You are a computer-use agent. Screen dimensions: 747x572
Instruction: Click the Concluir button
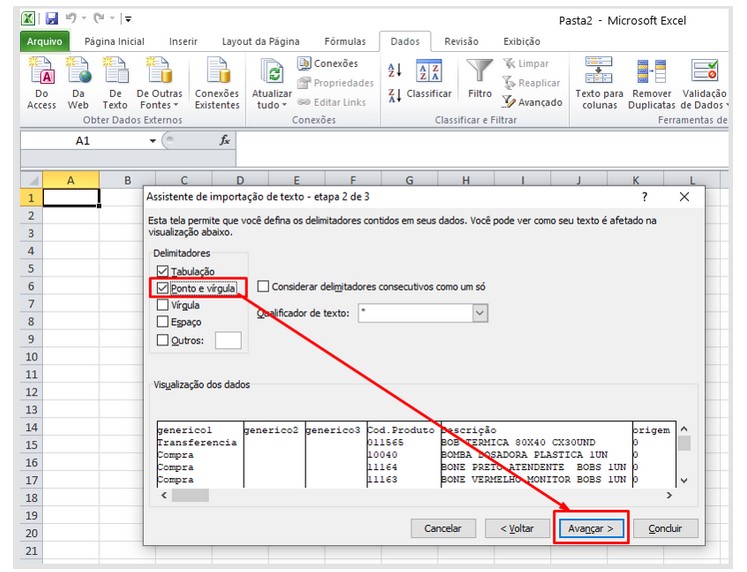[665, 528]
